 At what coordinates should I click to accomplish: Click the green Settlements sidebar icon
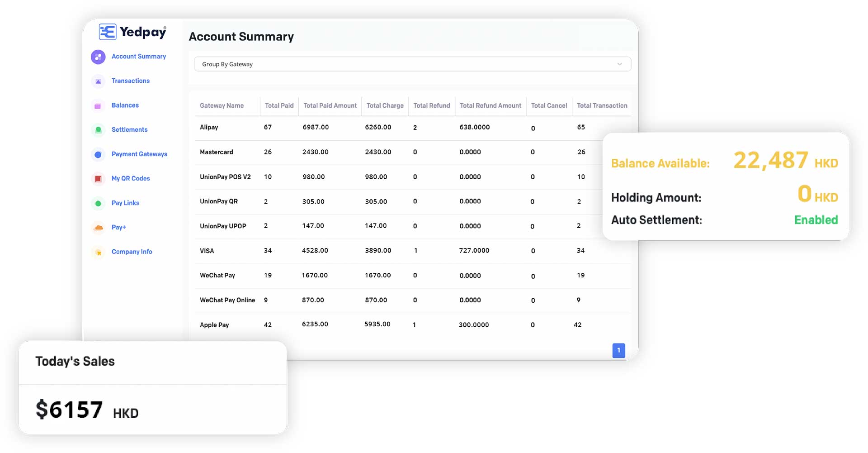pos(98,130)
